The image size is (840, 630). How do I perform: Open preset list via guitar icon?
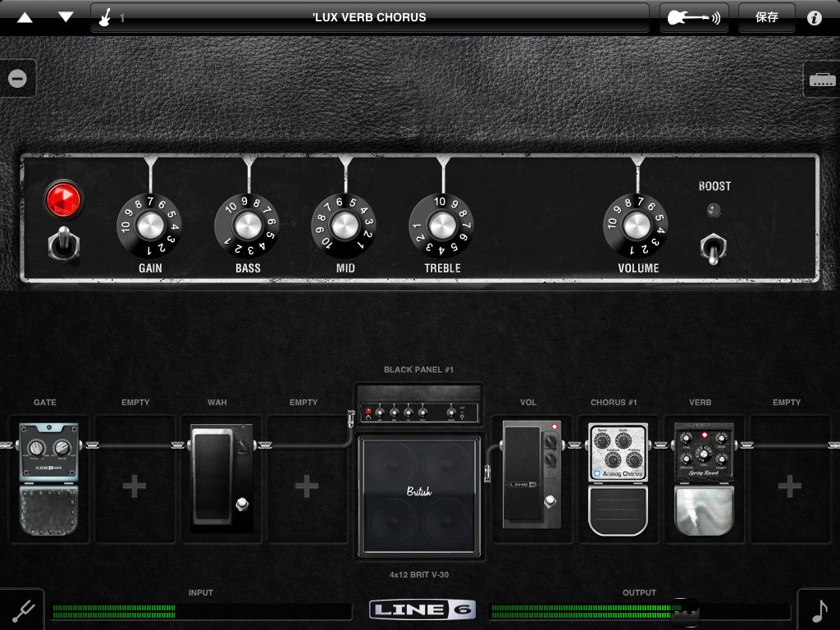105,18
